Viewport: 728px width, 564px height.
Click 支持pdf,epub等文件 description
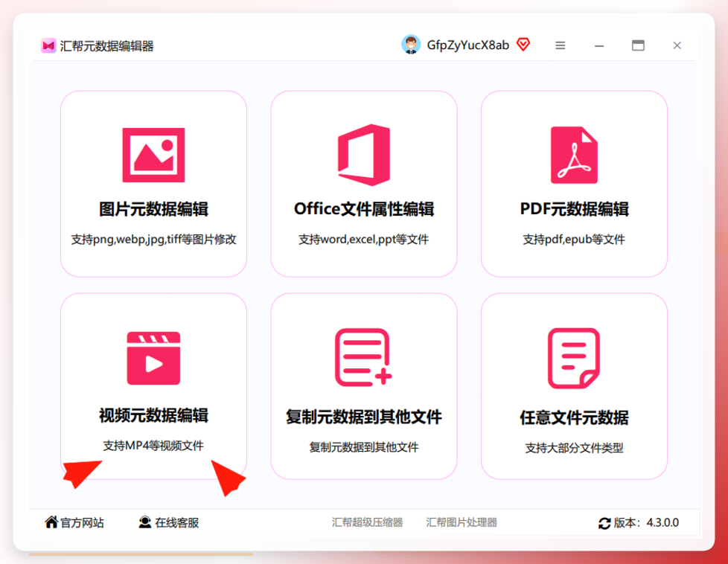574,240
